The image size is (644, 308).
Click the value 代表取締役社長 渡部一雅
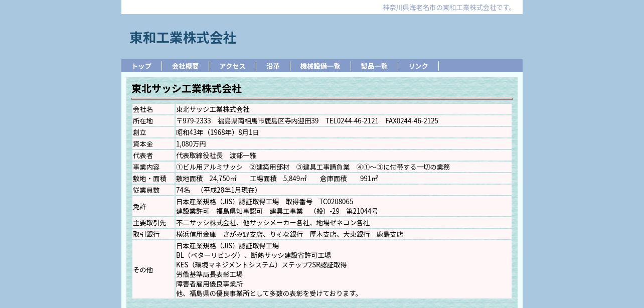216,156
